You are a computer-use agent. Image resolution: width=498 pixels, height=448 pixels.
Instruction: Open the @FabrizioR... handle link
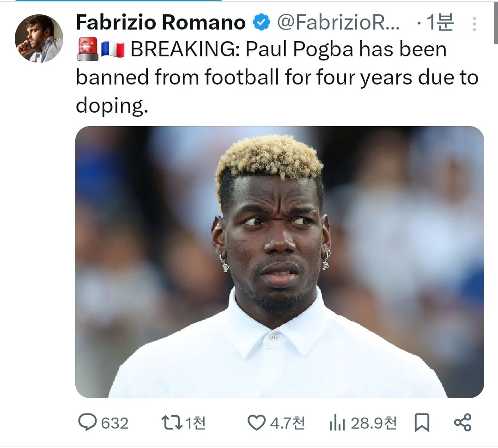338,23
